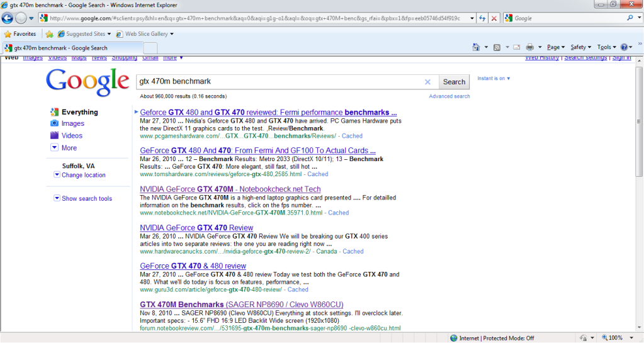Click vertical scrollbar thumb
The image size is (644, 343).
[x=639, y=121]
